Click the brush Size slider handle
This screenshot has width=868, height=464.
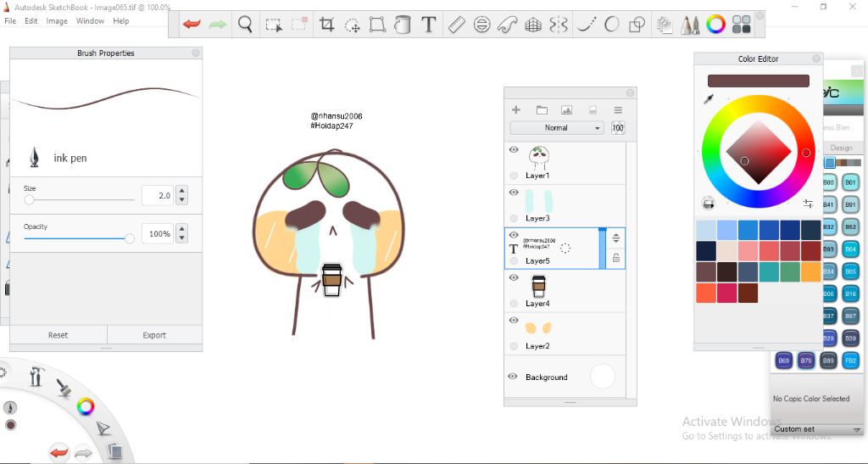(29, 200)
